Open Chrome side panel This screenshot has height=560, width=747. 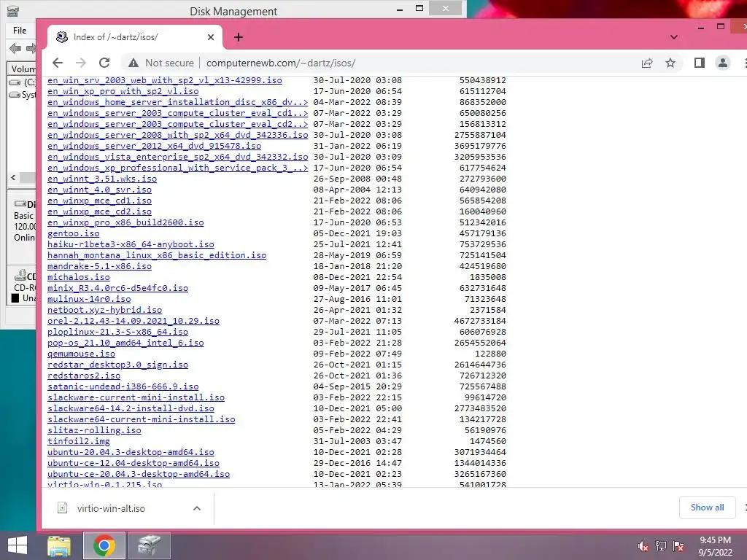point(700,63)
